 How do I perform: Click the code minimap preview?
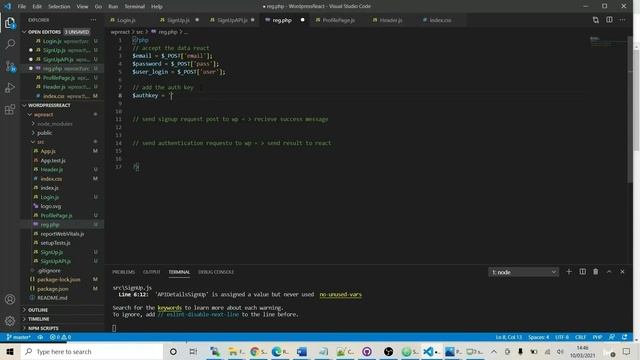[607, 42]
